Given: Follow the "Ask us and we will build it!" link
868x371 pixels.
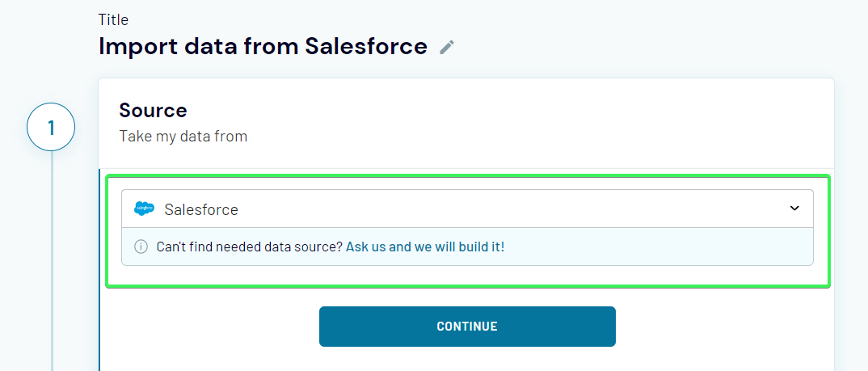Looking at the screenshot, I should tap(425, 247).
